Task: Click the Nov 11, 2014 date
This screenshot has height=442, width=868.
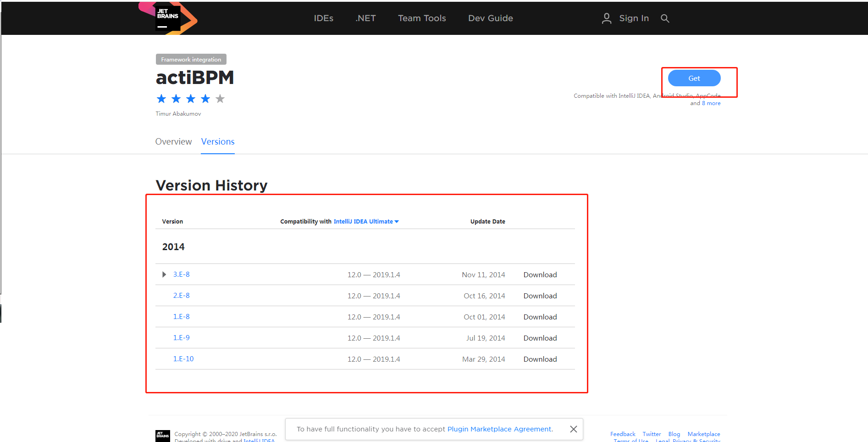Action: click(483, 275)
